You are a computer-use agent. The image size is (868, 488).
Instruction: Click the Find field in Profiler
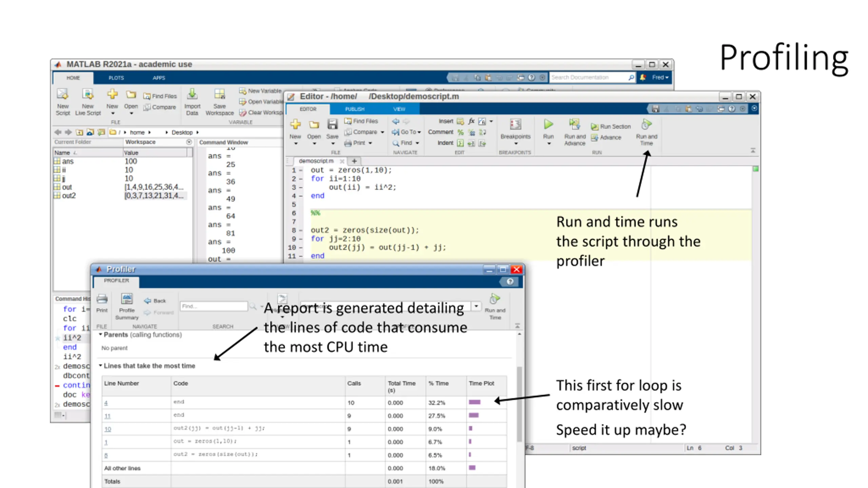click(x=214, y=306)
